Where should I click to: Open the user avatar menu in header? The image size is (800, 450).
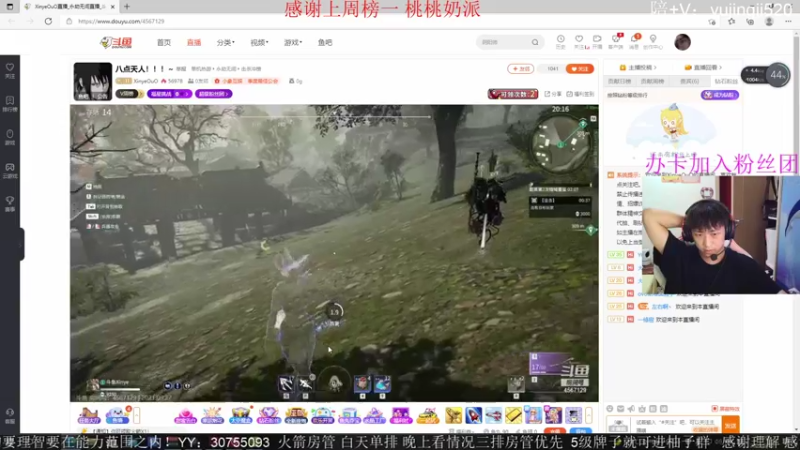click(x=682, y=42)
